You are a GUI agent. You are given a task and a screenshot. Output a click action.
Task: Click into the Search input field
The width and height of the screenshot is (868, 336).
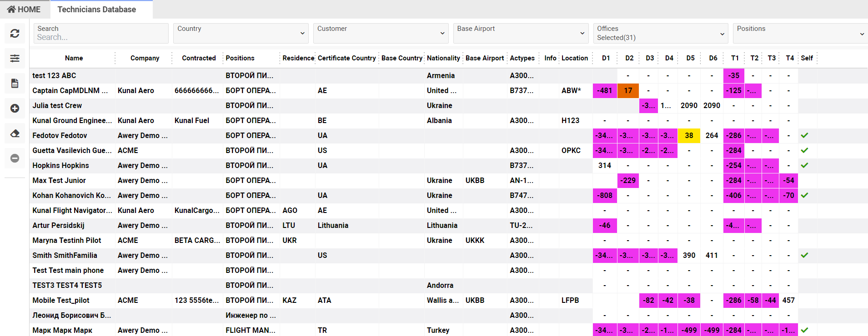[101, 37]
